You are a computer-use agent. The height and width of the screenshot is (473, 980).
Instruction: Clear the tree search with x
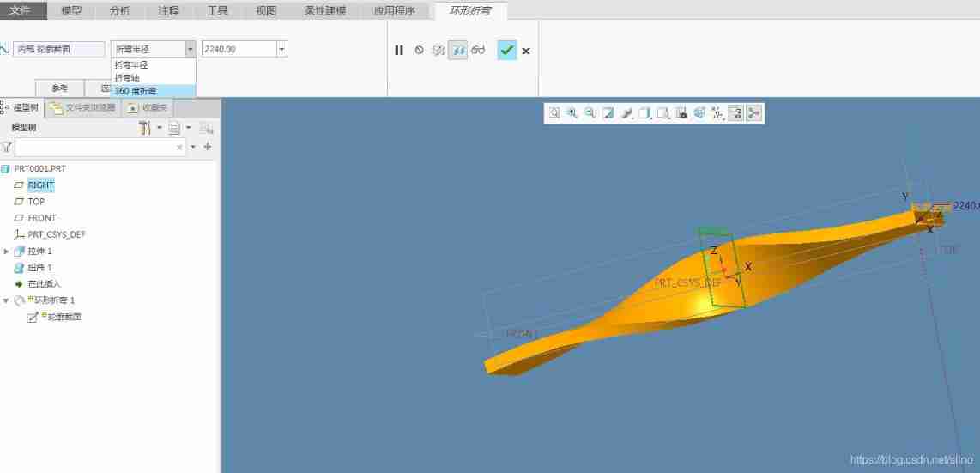pyautogui.click(x=179, y=148)
